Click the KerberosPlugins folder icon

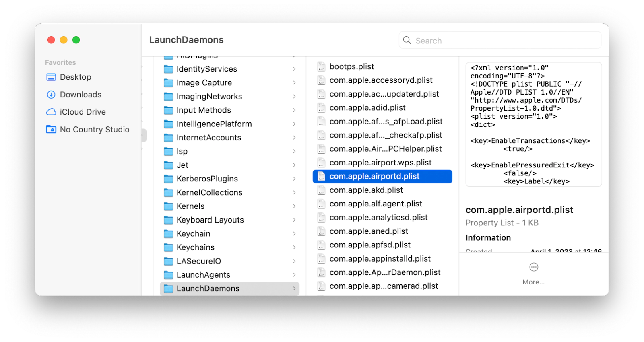[169, 179]
